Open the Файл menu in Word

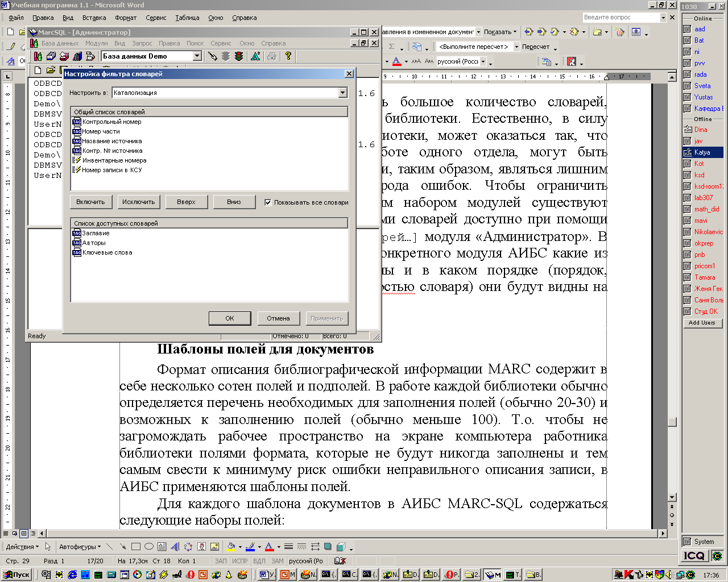coord(16,18)
